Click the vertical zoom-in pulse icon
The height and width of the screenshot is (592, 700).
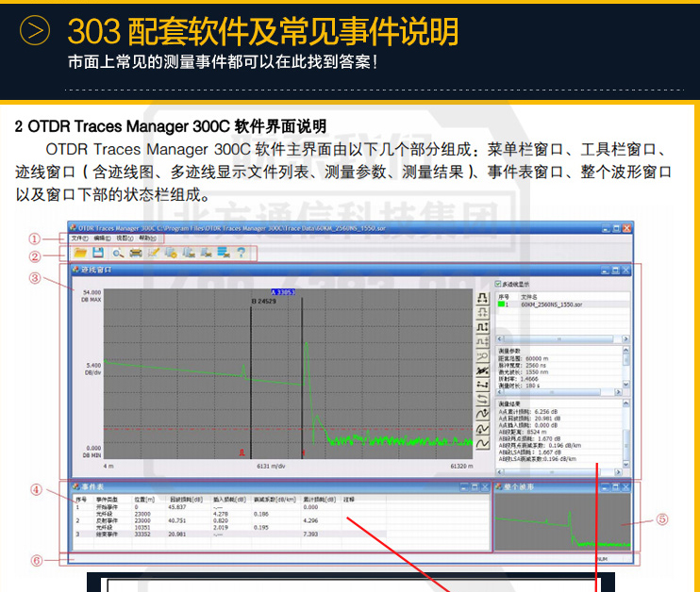click(483, 327)
